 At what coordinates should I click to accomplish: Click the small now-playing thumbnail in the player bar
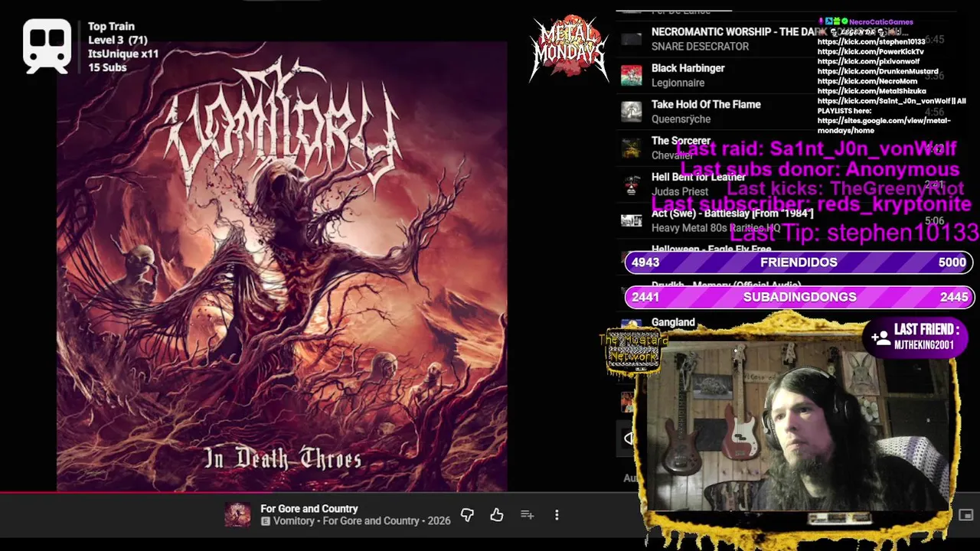pyautogui.click(x=237, y=515)
